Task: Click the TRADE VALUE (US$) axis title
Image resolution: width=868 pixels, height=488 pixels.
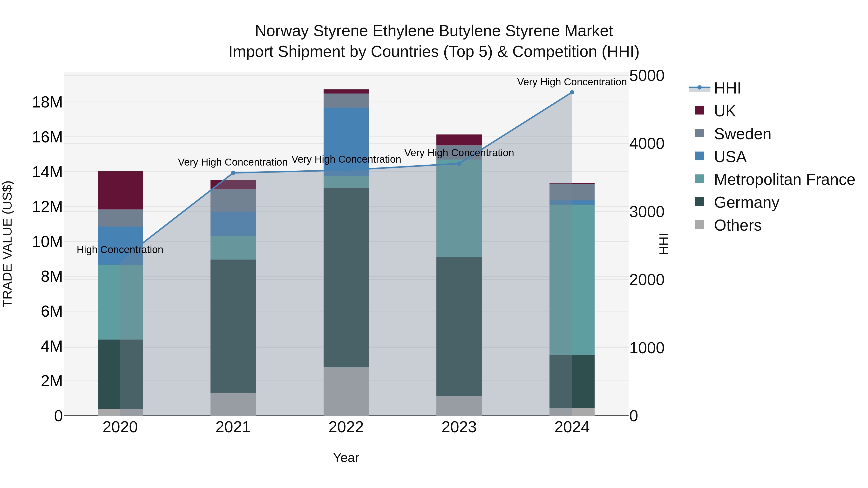Action: (x=7, y=244)
